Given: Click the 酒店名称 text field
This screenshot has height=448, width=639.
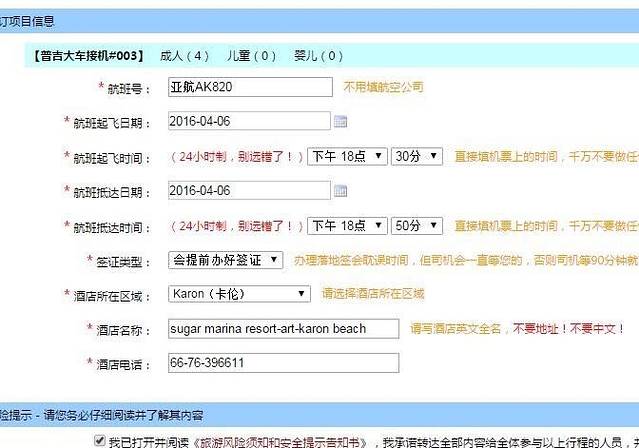Looking at the screenshot, I should coord(283,329).
